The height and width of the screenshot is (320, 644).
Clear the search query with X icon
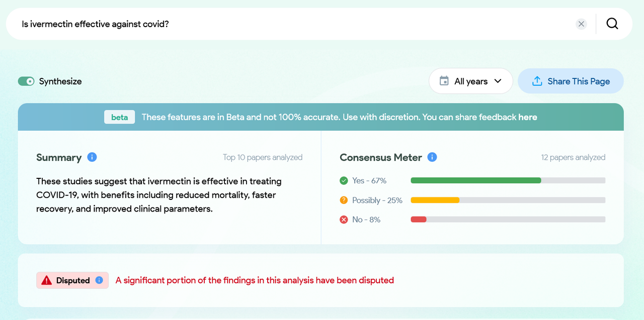pos(581,24)
